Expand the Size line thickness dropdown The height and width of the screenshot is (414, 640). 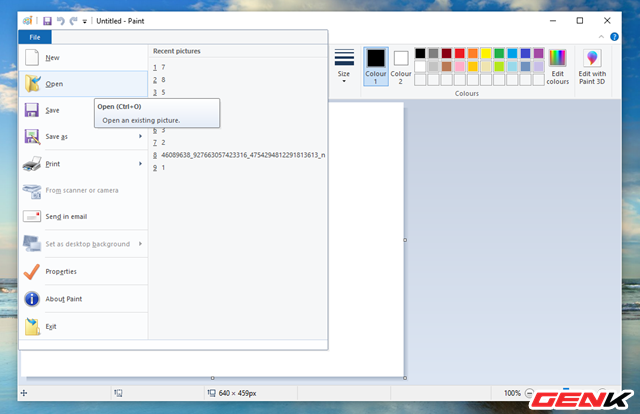[x=344, y=67]
